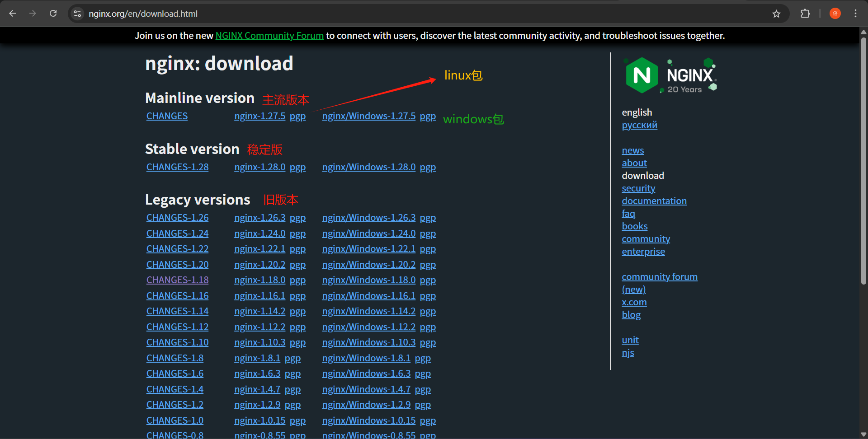Switch language to русский

click(640, 125)
